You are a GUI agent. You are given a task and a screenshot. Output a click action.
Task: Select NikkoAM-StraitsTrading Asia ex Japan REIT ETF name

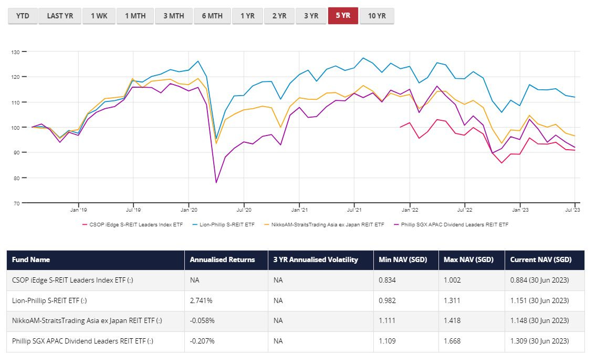87,320
